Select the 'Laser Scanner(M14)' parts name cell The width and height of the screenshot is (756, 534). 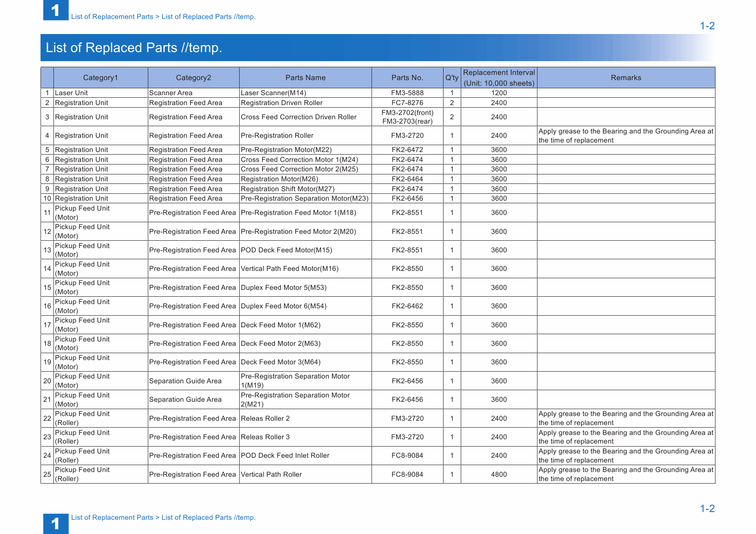306,93
